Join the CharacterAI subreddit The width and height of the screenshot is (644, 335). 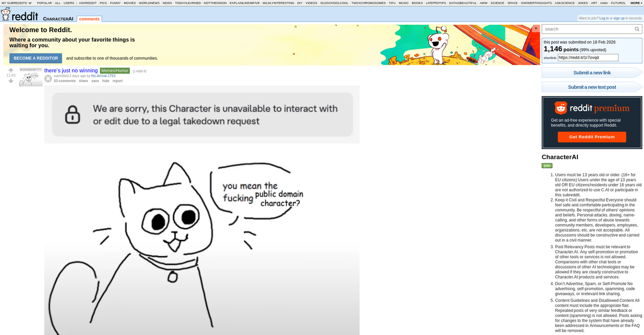[546, 166]
